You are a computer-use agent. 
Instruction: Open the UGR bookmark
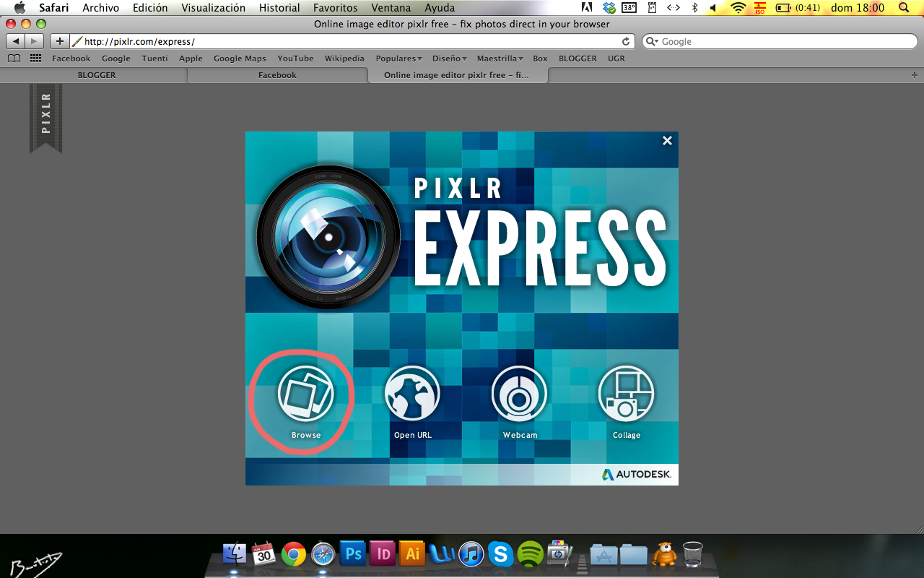[x=616, y=59]
